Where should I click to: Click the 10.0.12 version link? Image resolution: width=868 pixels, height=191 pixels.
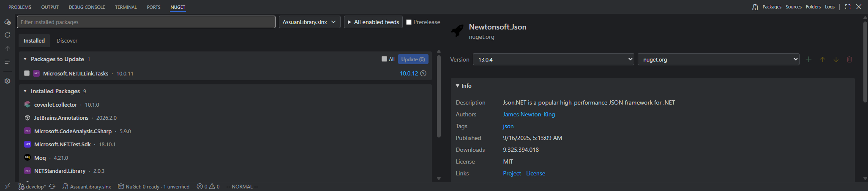(x=409, y=73)
